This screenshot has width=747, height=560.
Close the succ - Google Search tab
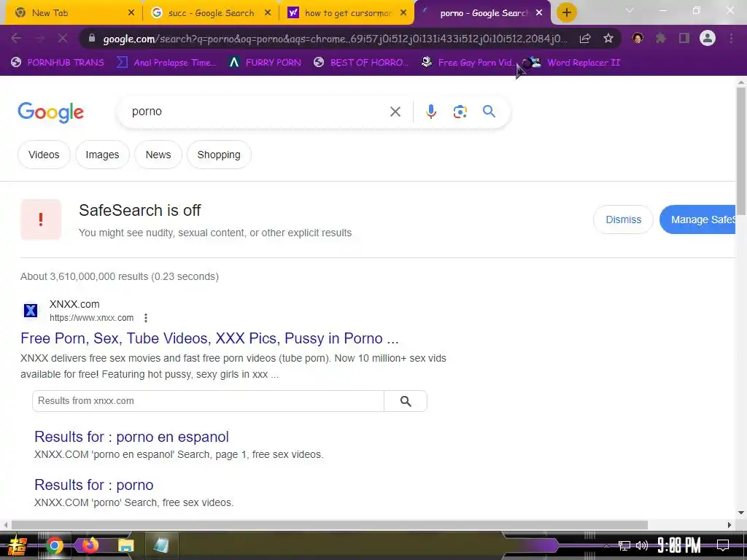pos(268,13)
